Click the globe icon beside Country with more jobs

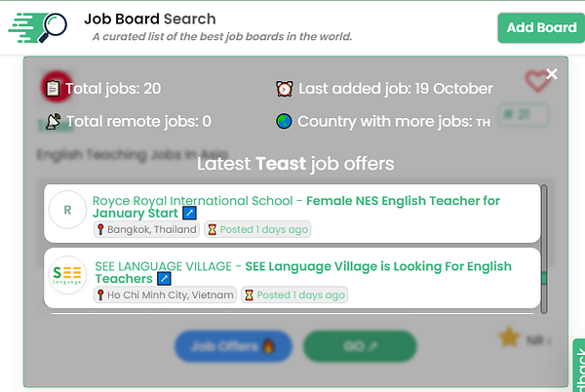point(284,121)
